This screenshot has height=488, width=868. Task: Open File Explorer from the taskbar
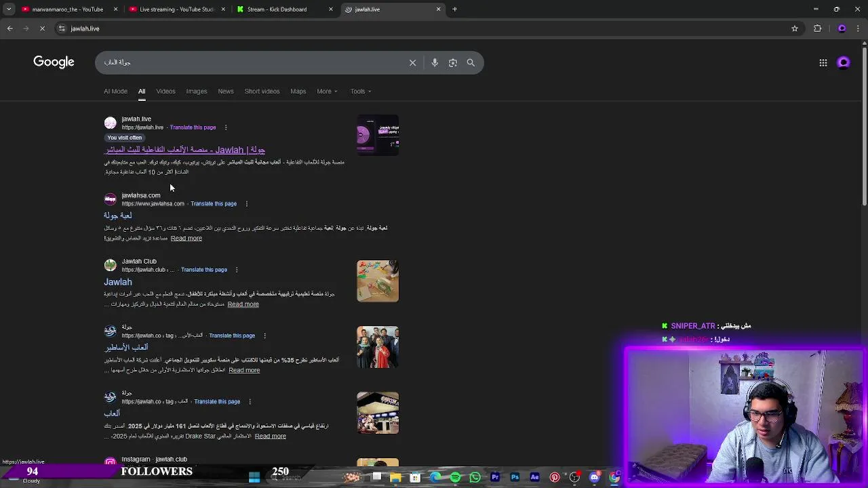click(x=395, y=477)
